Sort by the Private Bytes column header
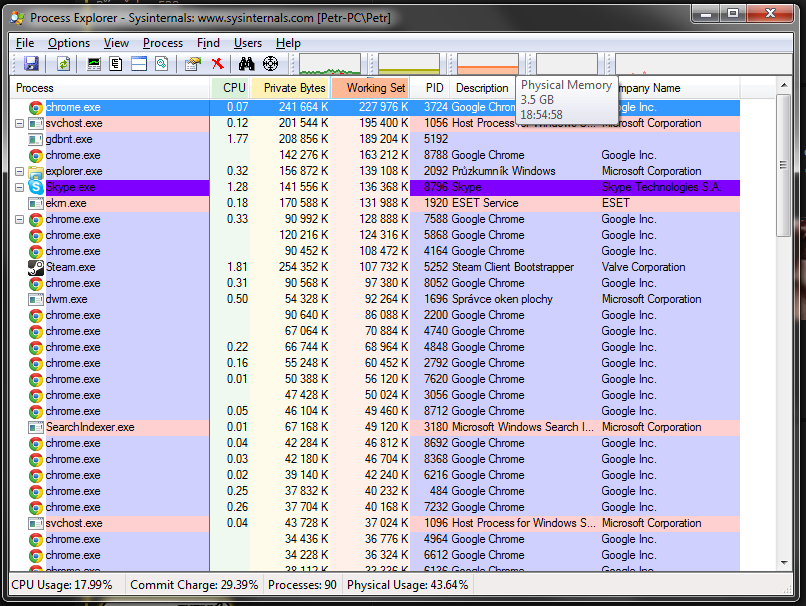This screenshot has width=806, height=606. pyautogui.click(x=294, y=88)
